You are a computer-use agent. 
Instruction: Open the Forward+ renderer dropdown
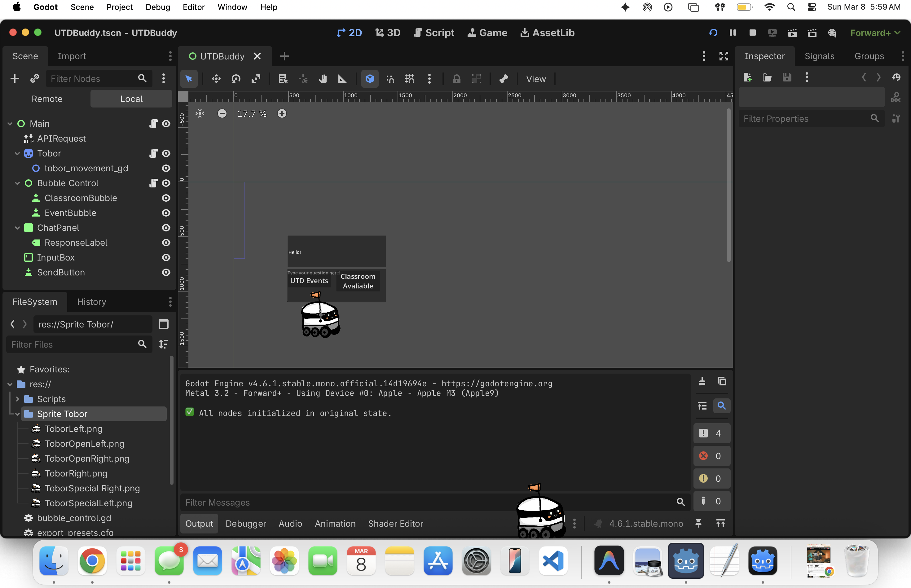point(875,33)
